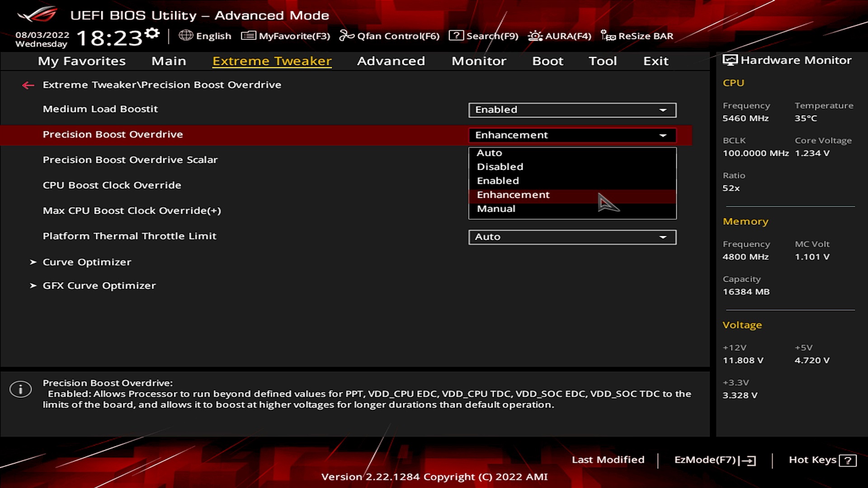868x488 pixels.
Task: Navigate to Monitor menu tab
Action: [x=479, y=60]
